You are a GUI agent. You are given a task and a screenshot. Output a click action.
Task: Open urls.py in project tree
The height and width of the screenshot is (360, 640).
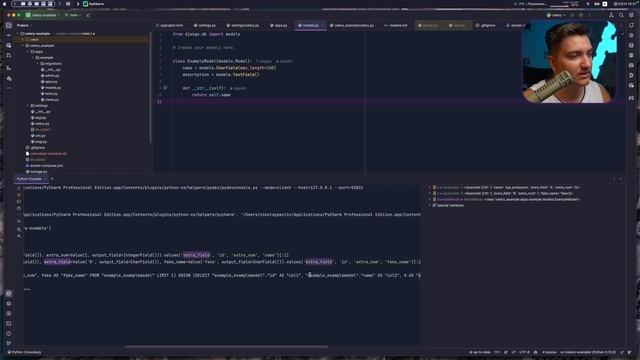[x=38, y=136]
